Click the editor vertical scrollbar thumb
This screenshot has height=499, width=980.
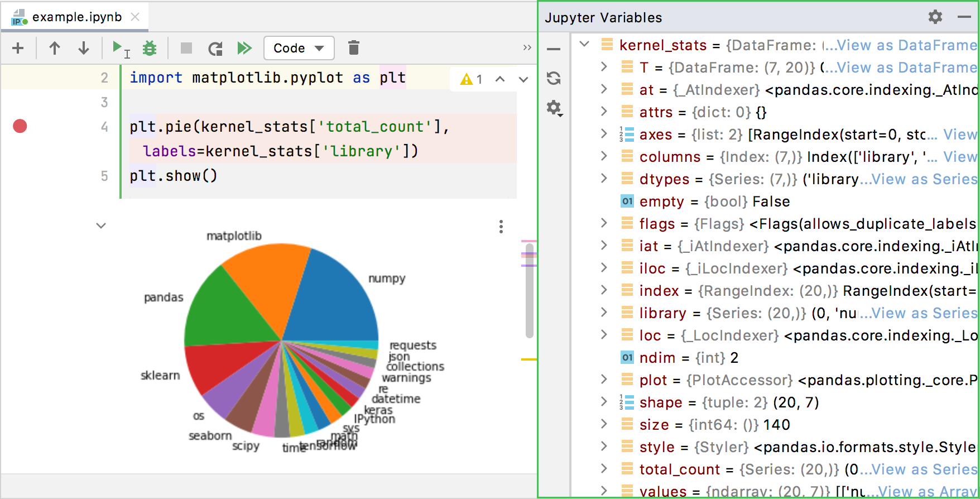529,290
